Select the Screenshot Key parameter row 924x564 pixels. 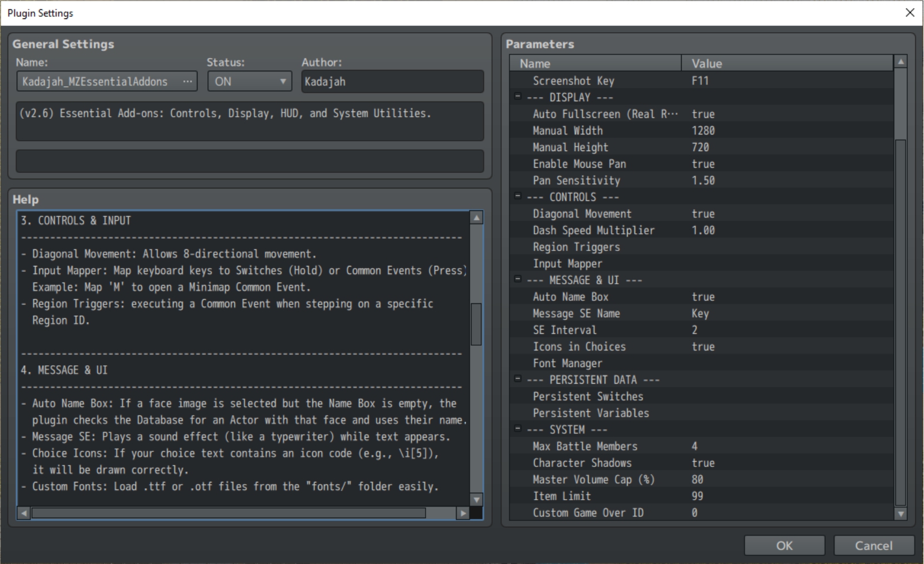(x=701, y=81)
